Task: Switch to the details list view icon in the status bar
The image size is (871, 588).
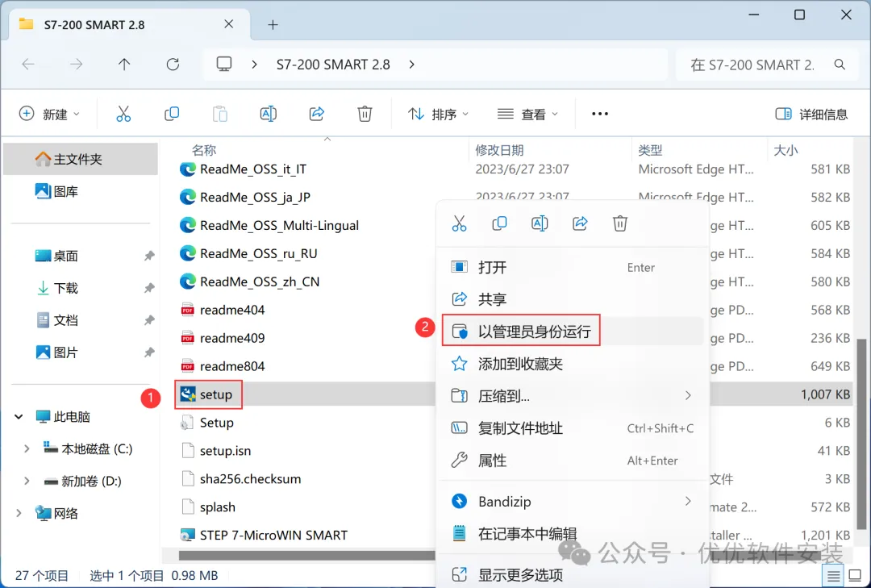Action: 833,576
